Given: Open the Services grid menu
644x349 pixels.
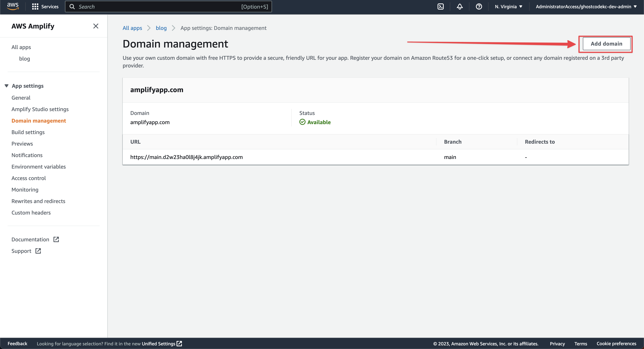Looking at the screenshot, I should pyautogui.click(x=35, y=7).
